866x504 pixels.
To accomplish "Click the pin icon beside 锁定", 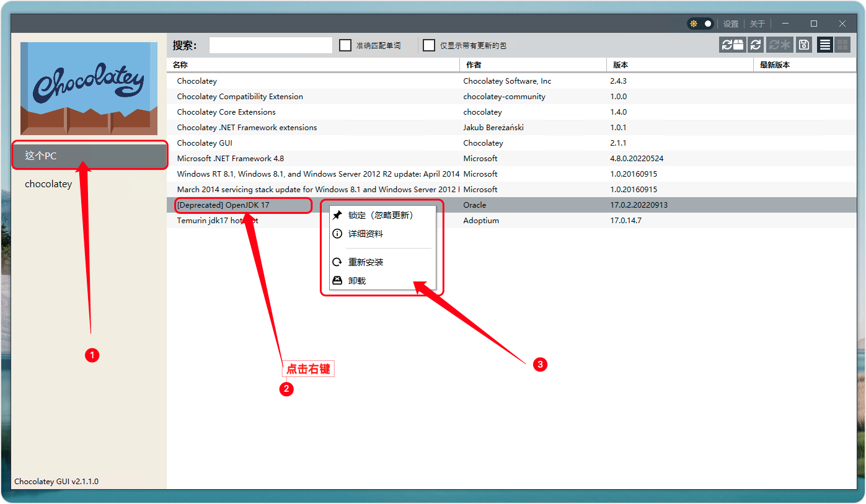I will pos(337,215).
